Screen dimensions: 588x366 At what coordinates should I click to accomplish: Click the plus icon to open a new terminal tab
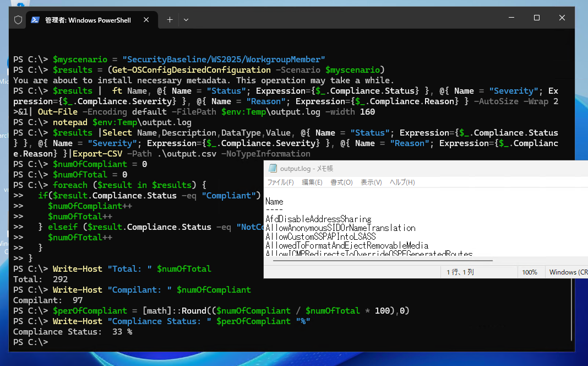(x=170, y=19)
